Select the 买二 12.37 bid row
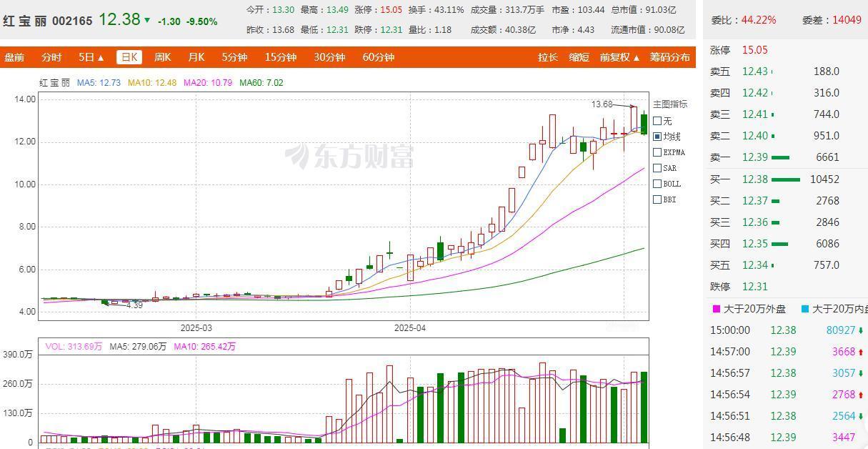The height and width of the screenshot is (449, 868). [x=784, y=201]
